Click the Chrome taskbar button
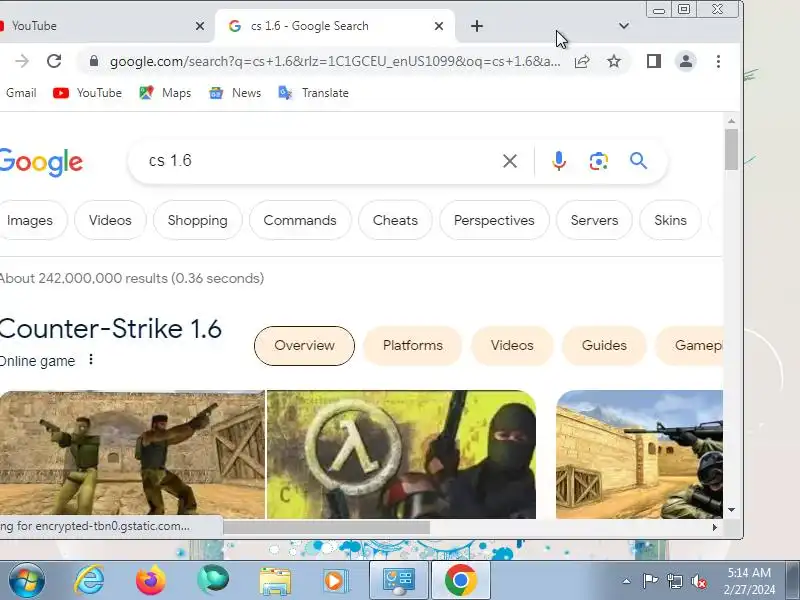The width and height of the screenshot is (800, 600). pyautogui.click(x=461, y=581)
